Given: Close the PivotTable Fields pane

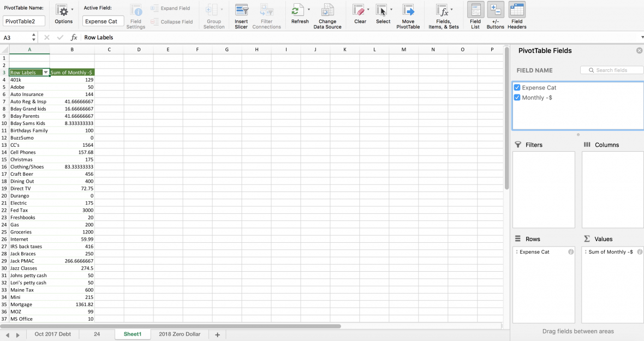Looking at the screenshot, I should 639,51.
